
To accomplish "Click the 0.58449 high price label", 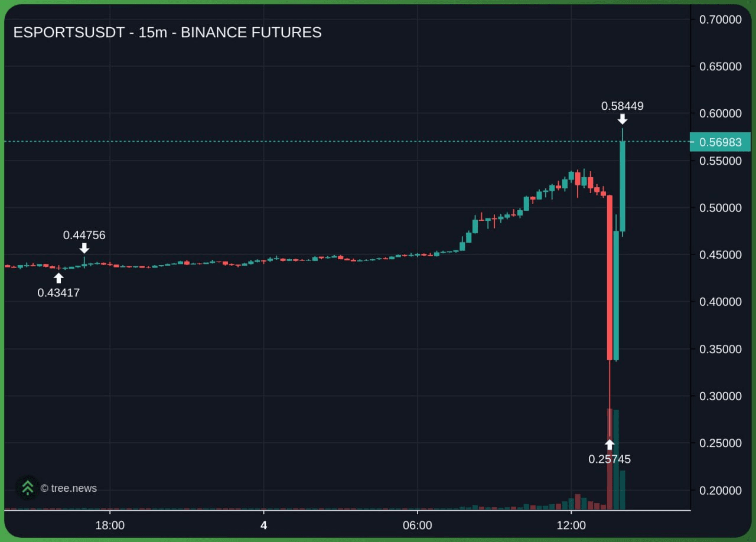I will 623,106.
